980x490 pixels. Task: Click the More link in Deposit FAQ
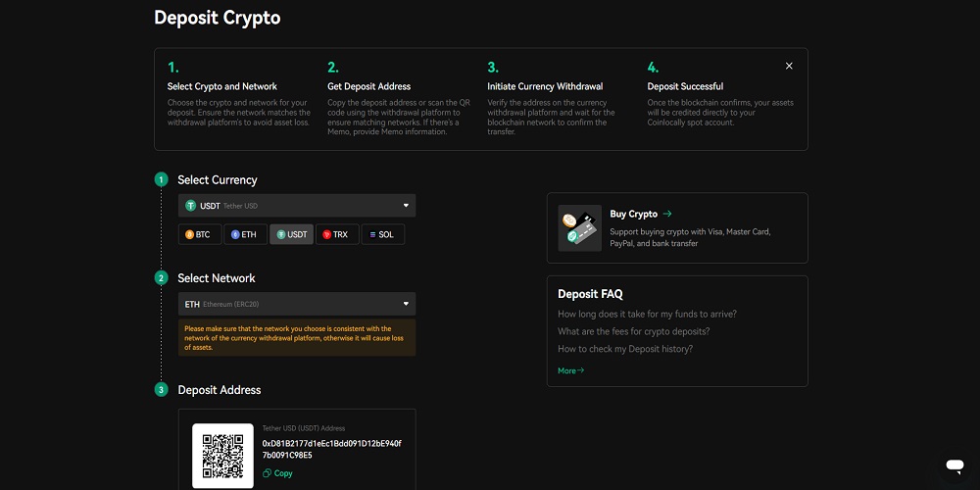pyautogui.click(x=571, y=370)
